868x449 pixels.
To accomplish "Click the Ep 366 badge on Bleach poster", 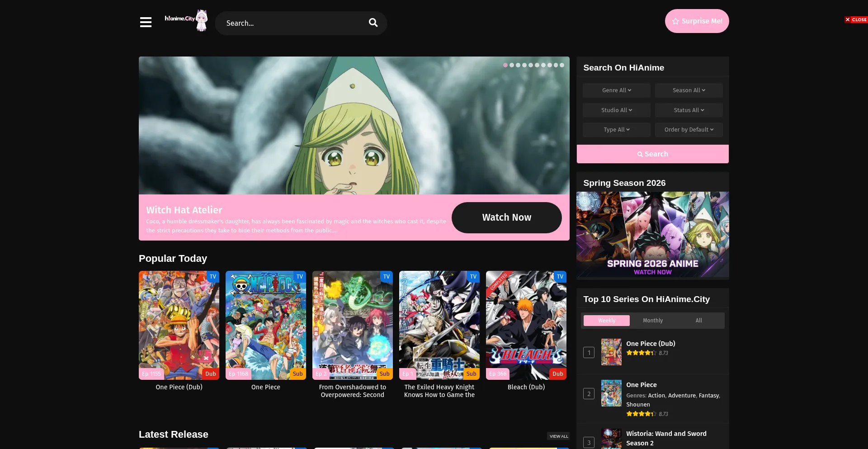I will [498, 374].
